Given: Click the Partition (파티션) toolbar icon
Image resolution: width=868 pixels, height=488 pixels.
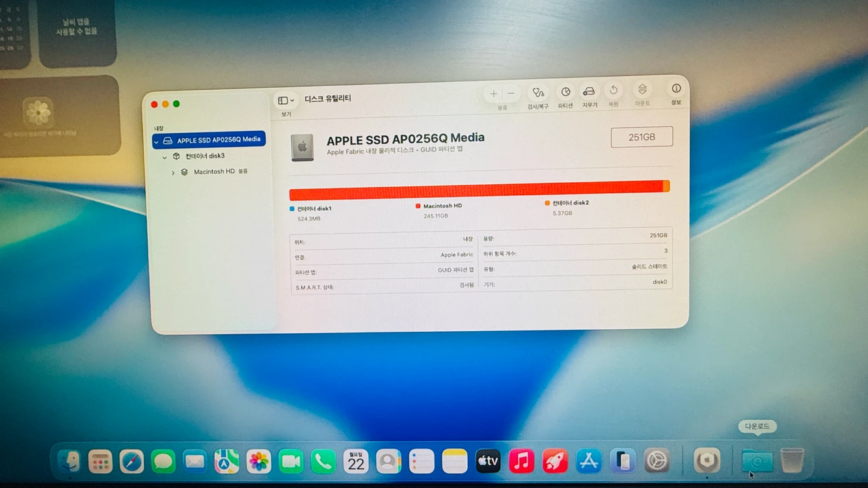Looking at the screenshot, I should [x=565, y=92].
